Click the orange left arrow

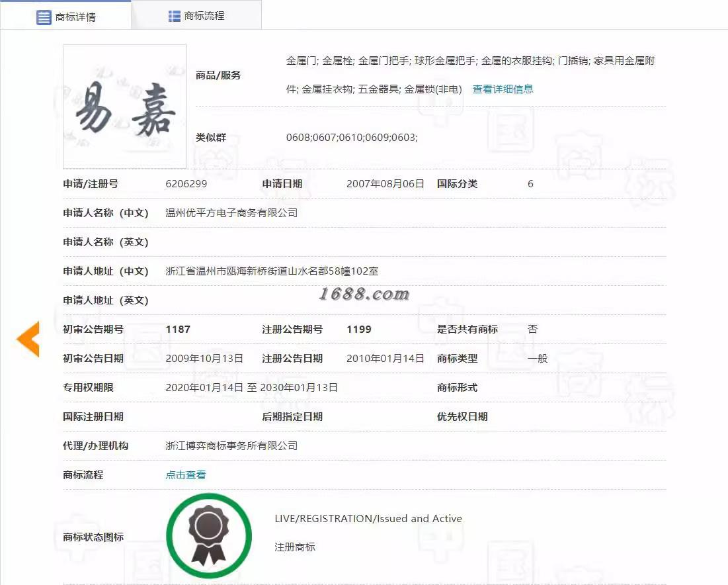click(28, 339)
